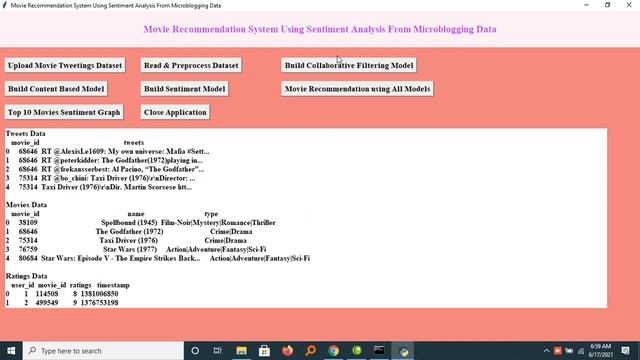Click the rating row with movie_id 114508

pyautogui.click(x=62, y=294)
